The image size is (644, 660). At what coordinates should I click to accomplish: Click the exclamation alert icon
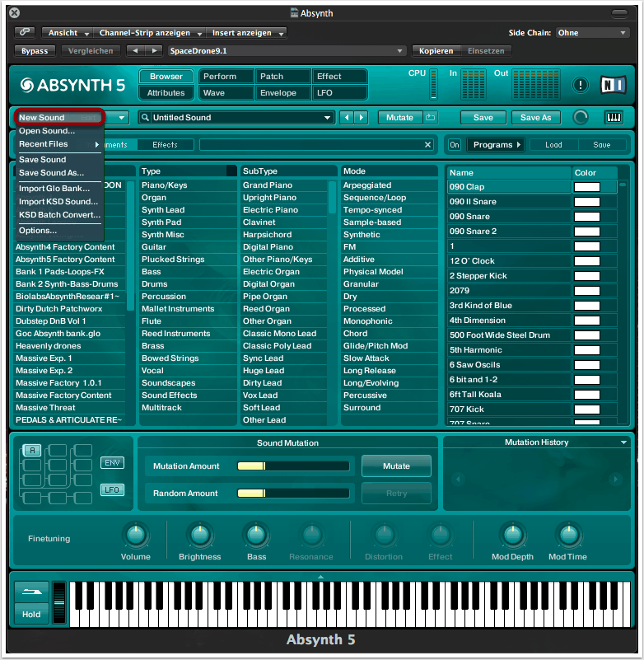581,85
